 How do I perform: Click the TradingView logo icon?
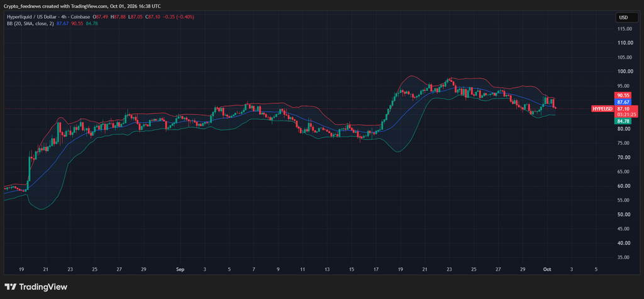[x=10, y=286]
